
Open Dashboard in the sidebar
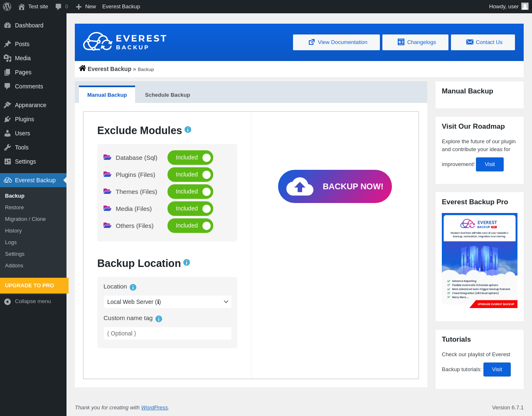pos(33,25)
